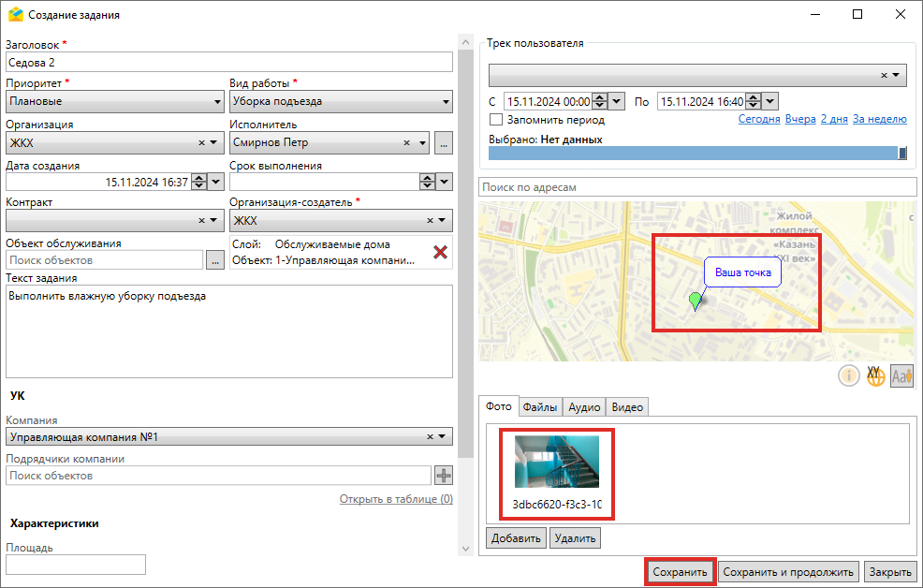Select the staircase photo thumbnail
The image size is (923, 588).
point(557,462)
